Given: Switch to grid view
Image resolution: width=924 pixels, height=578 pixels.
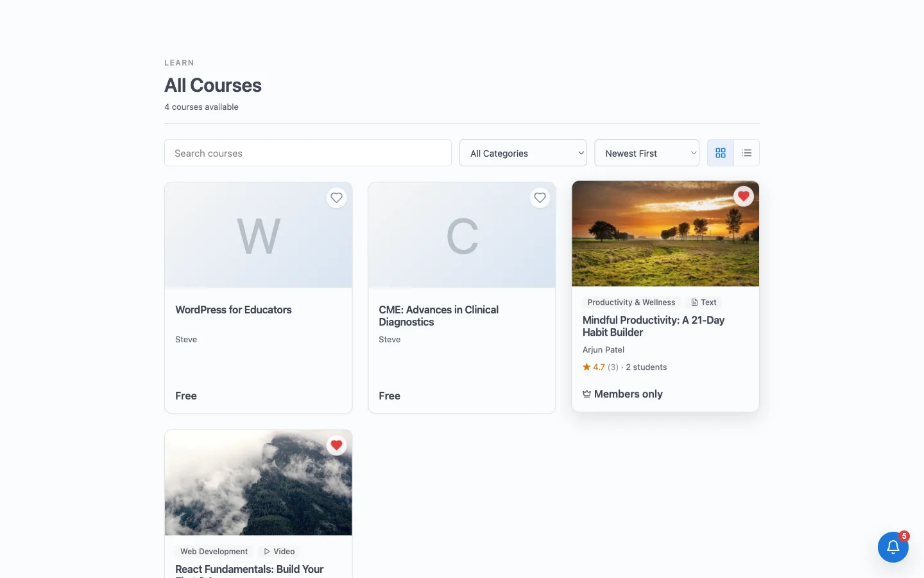Looking at the screenshot, I should [721, 153].
